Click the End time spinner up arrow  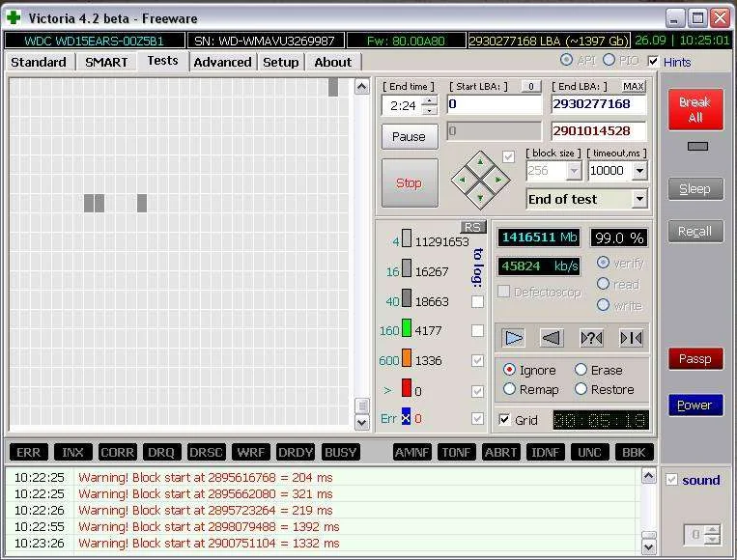point(430,100)
